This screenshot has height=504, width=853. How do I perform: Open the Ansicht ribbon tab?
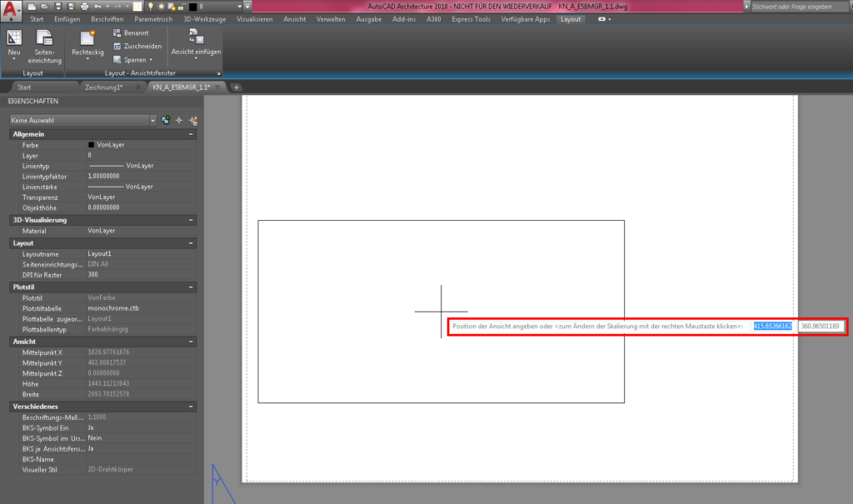point(294,19)
